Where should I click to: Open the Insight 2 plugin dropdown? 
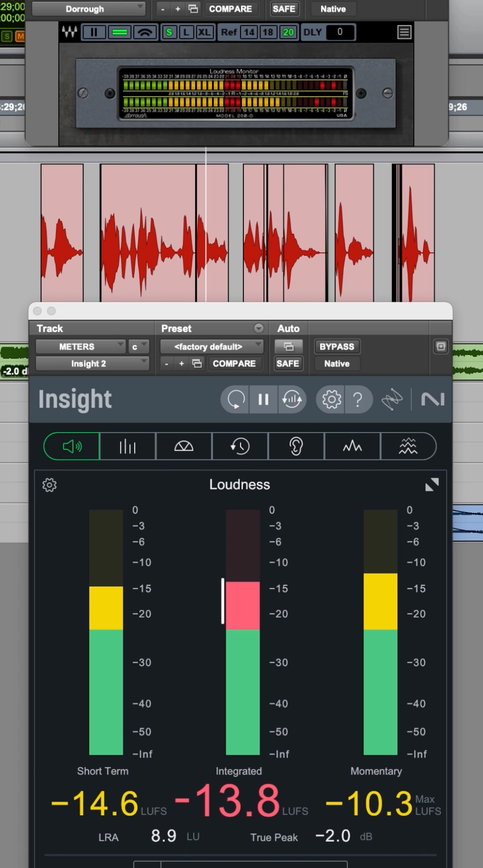coord(92,363)
